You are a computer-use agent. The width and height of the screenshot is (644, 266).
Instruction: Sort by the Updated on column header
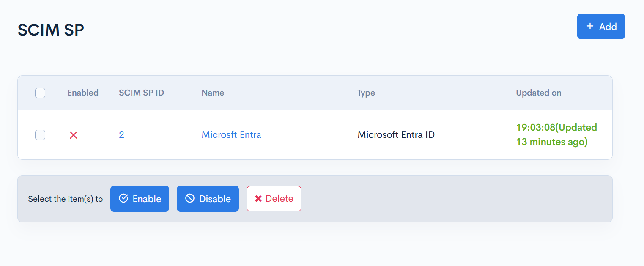(538, 93)
